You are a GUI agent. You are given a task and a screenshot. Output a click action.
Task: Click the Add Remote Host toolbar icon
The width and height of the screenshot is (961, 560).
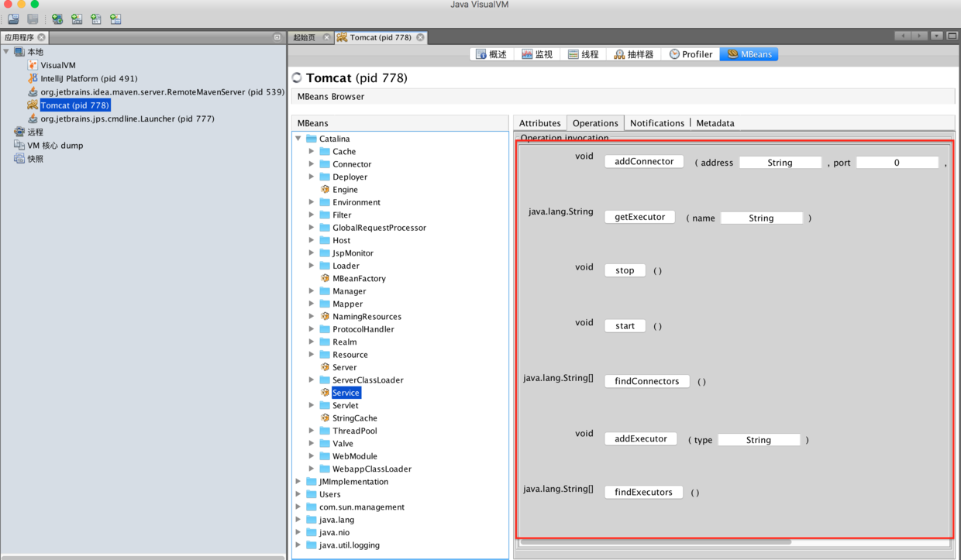pos(57,19)
